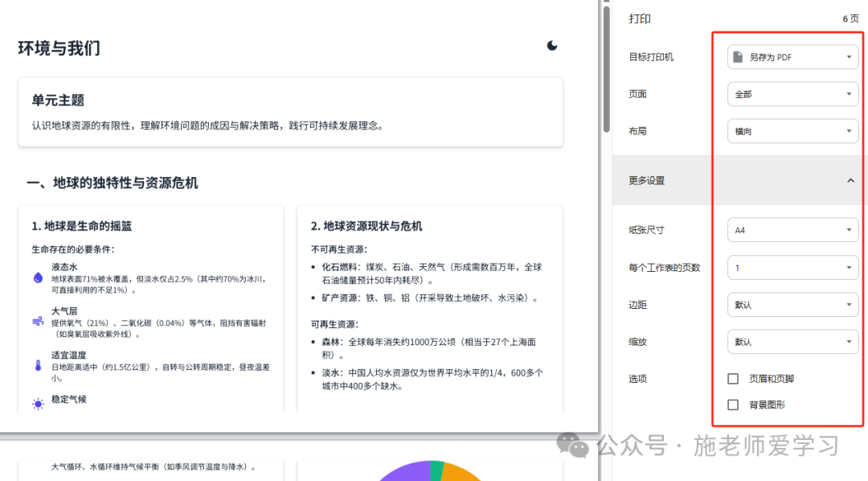
Task: Click the 选项 label
Action: pos(637,379)
